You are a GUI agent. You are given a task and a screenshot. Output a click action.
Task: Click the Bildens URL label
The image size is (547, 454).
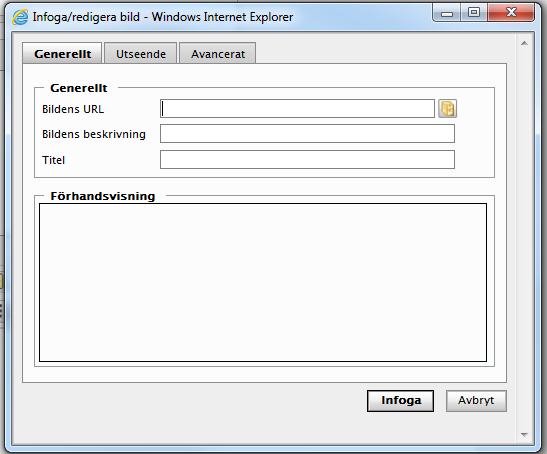click(73, 109)
